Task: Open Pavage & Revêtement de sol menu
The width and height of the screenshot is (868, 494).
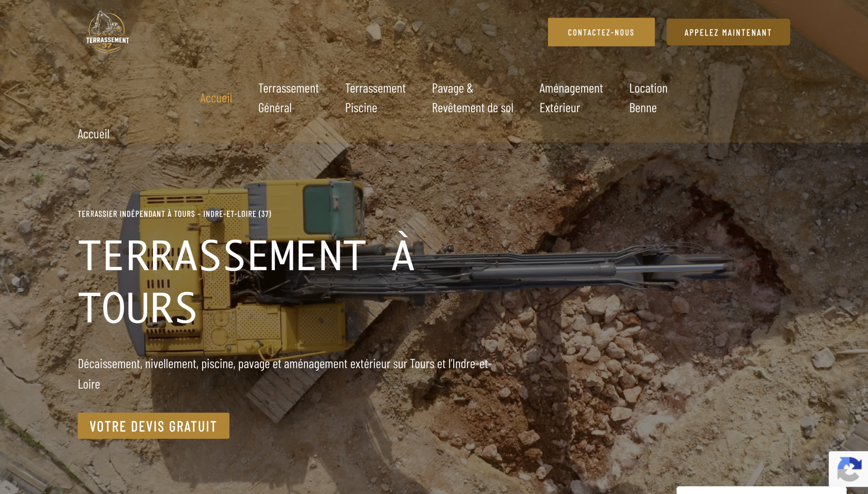Action: click(473, 98)
